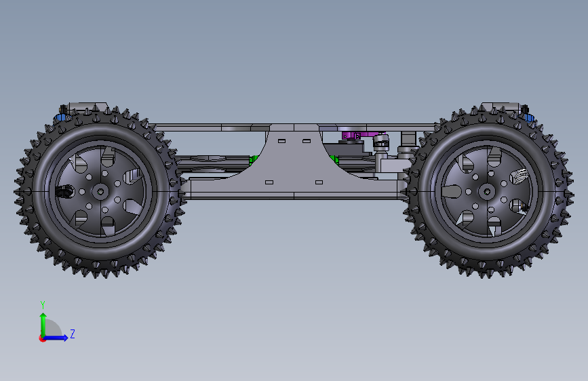The height and width of the screenshot is (381, 588).
Task: Click the green Y axis arrow of triad
Action: point(43,324)
